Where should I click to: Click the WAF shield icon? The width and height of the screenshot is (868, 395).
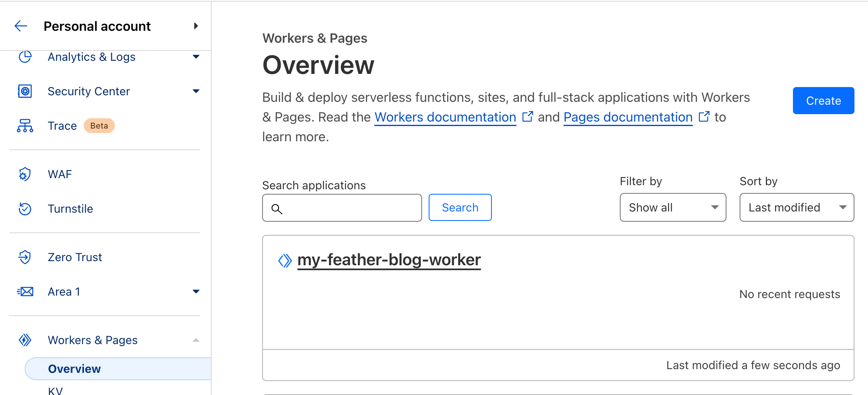[25, 174]
